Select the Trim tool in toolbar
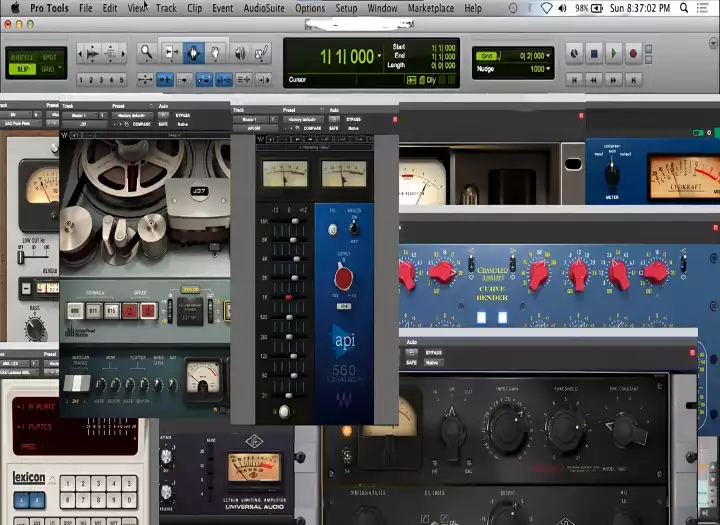Image resolution: width=720 pixels, height=525 pixels. pos(171,53)
